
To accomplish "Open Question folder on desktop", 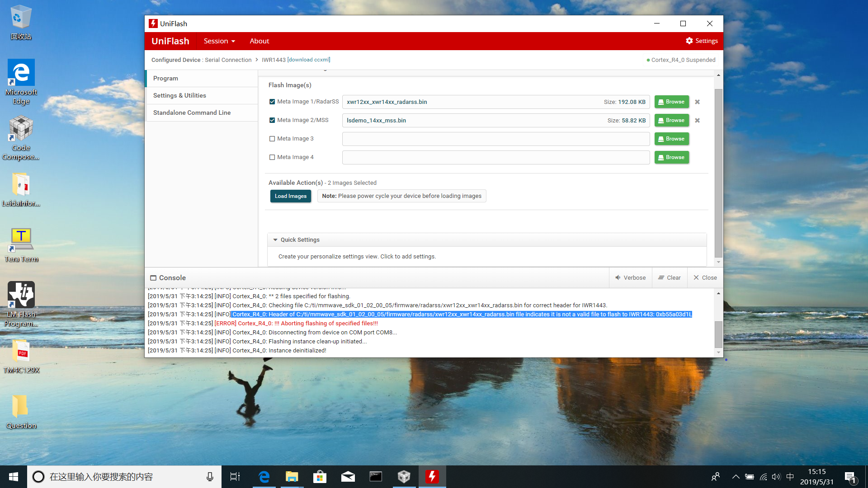I will click(x=21, y=412).
